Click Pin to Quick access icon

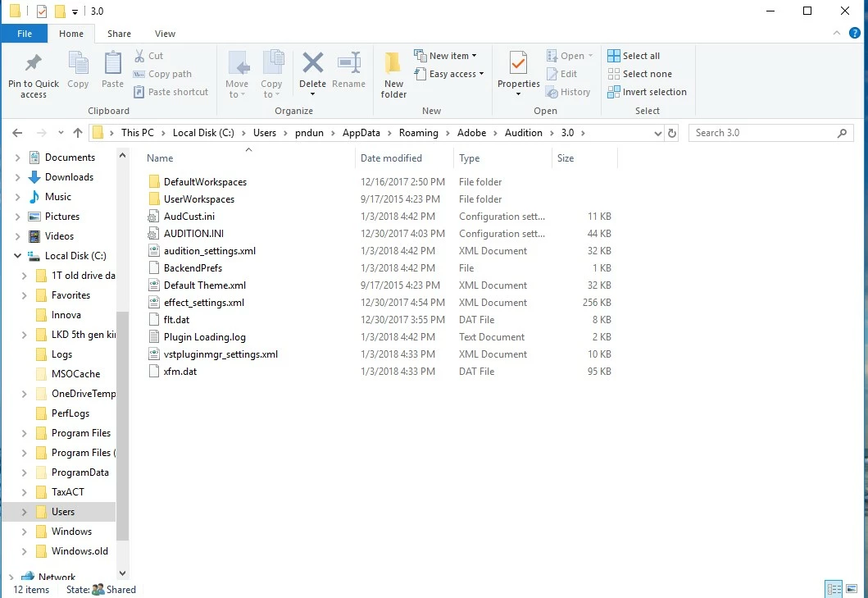pos(34,62)
